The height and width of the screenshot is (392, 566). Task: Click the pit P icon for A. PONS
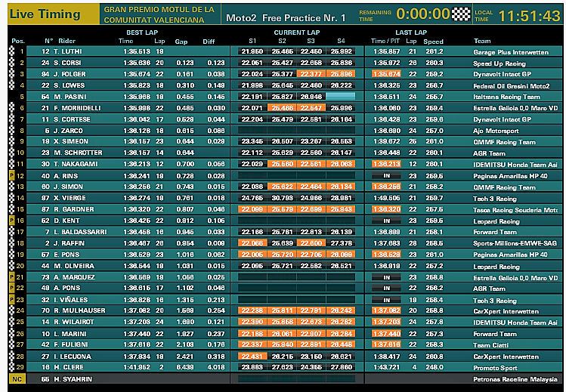click(11, 288)
